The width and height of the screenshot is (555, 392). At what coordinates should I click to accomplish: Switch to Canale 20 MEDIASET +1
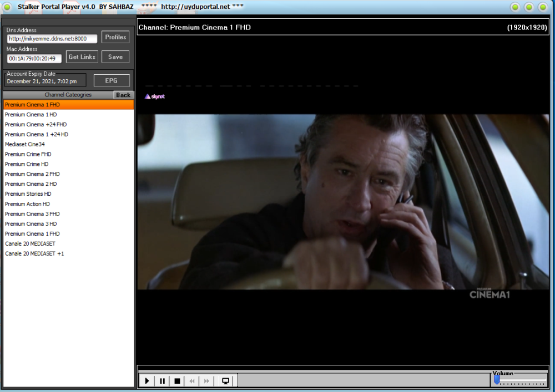tap(34, 253)
